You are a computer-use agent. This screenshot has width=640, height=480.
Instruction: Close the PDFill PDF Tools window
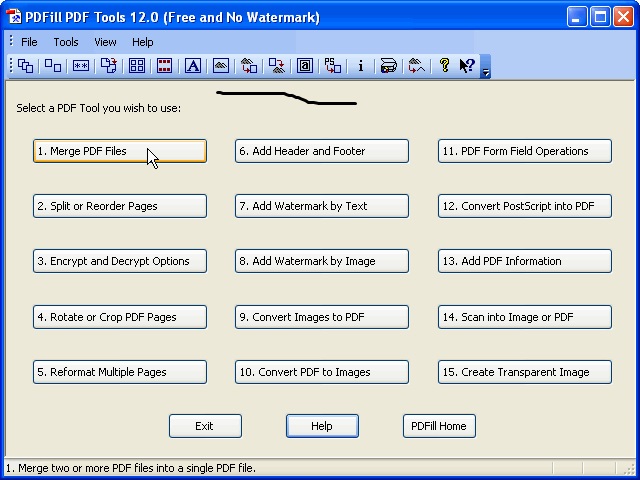click(x=624, y=17)
